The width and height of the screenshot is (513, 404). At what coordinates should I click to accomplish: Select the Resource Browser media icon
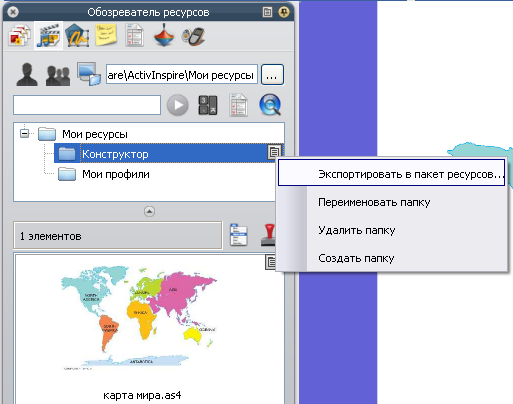49,35
